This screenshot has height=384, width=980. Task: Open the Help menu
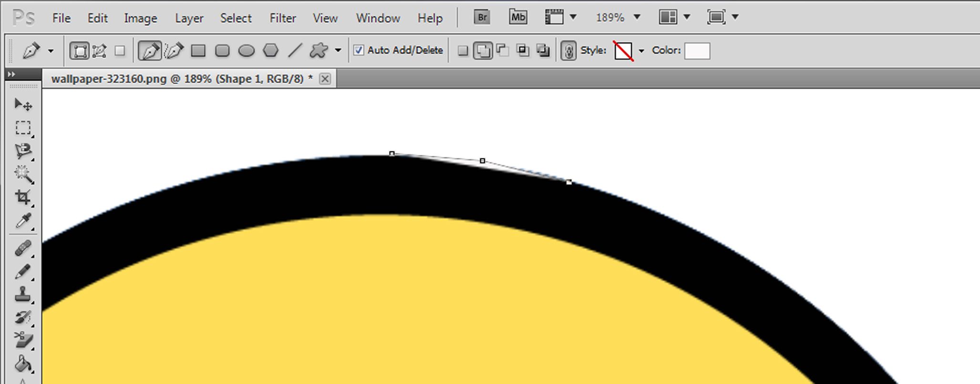[x=430, y=18]
